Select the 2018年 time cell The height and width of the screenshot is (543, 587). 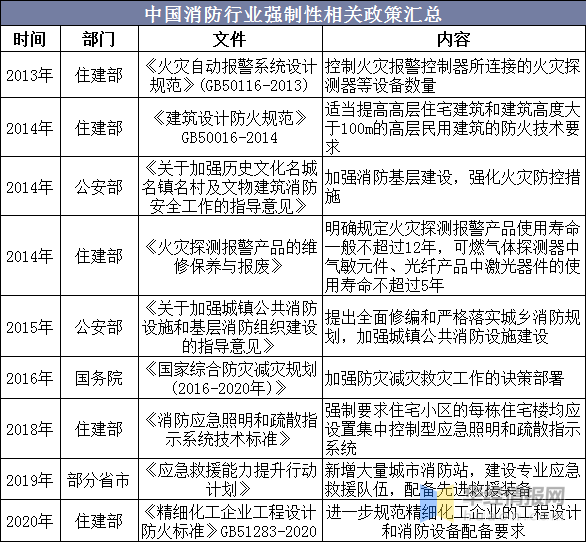click(30, 429)
